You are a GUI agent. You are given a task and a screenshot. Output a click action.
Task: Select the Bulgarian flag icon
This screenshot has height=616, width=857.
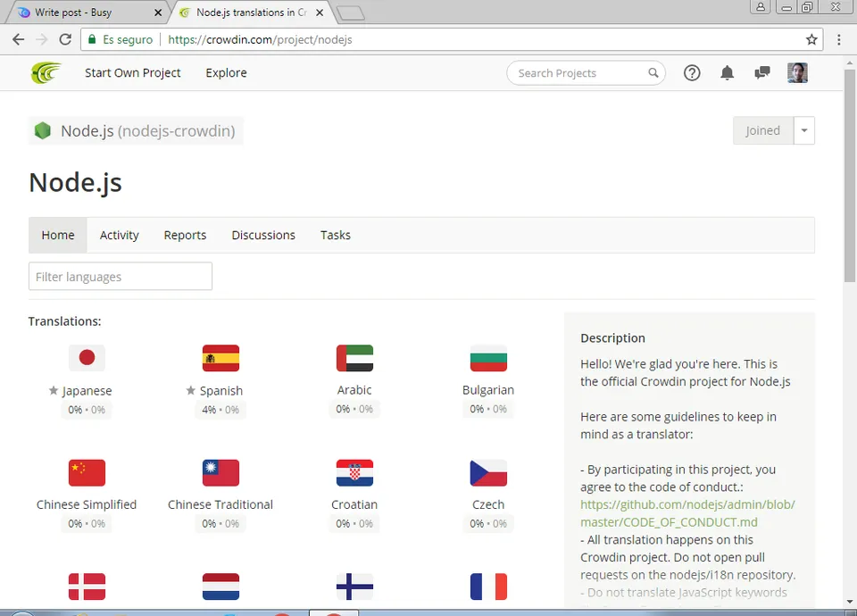pos(488,357)
